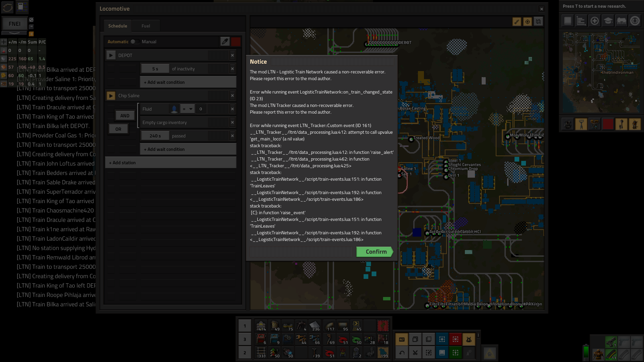Add a new tracked item with plus

point(3,42)
